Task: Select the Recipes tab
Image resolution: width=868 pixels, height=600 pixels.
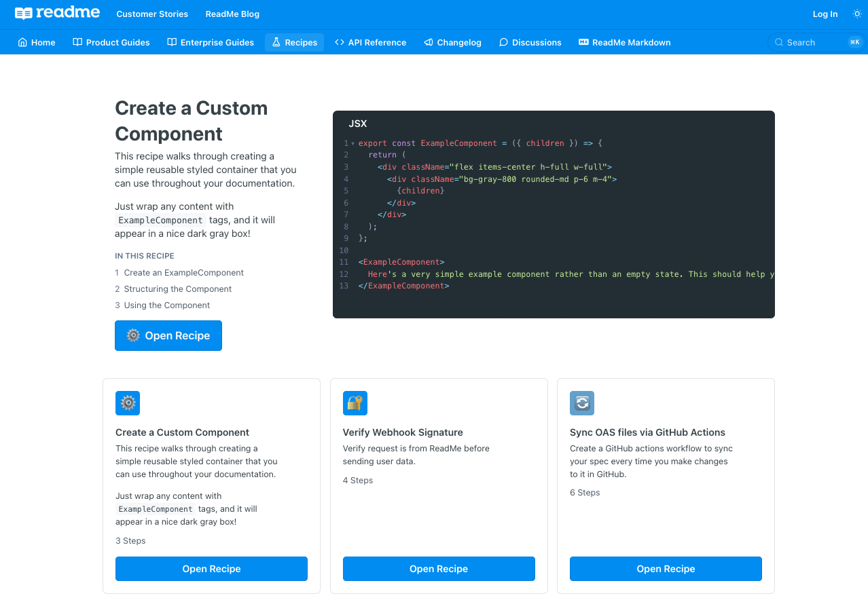Action: (x=294, y=42)
